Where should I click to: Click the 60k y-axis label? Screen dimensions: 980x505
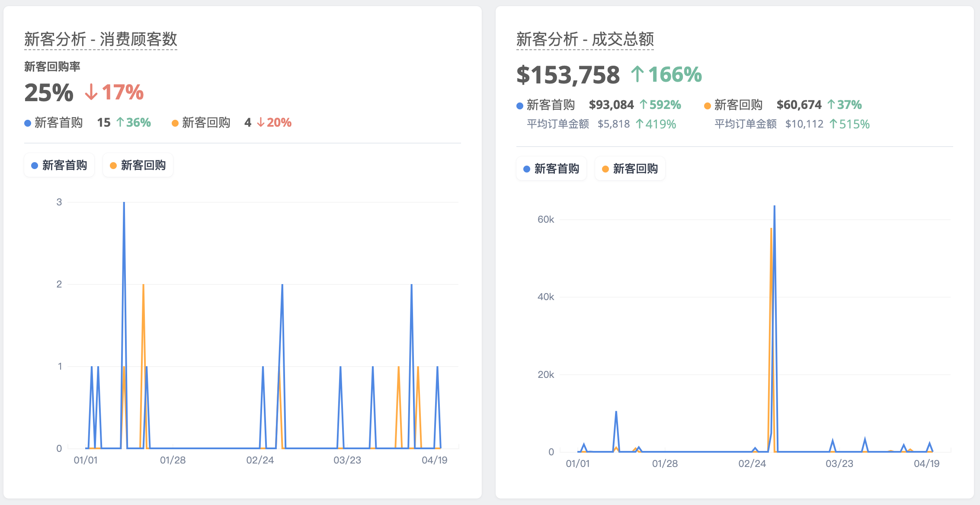[x=546, y=220]
